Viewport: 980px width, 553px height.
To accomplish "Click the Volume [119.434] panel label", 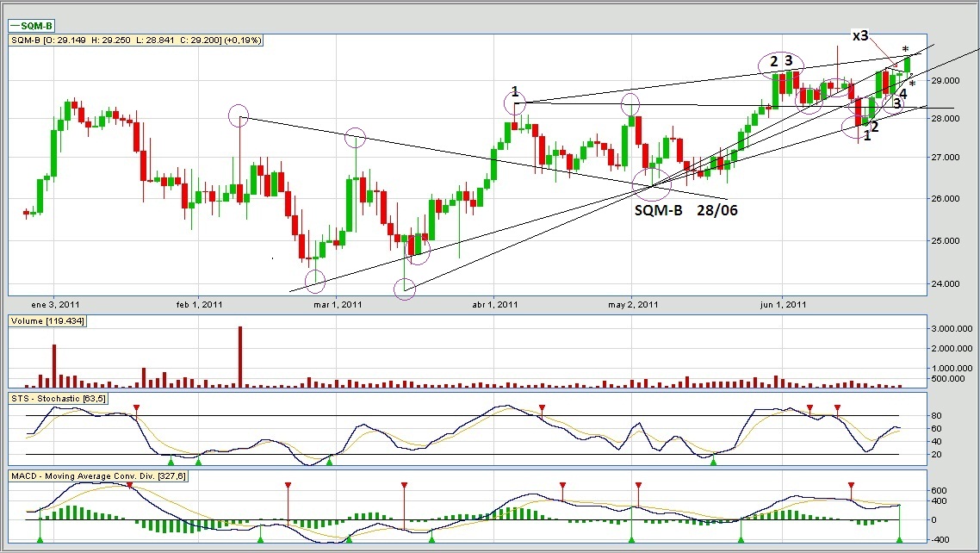I will tap(48, 321).
